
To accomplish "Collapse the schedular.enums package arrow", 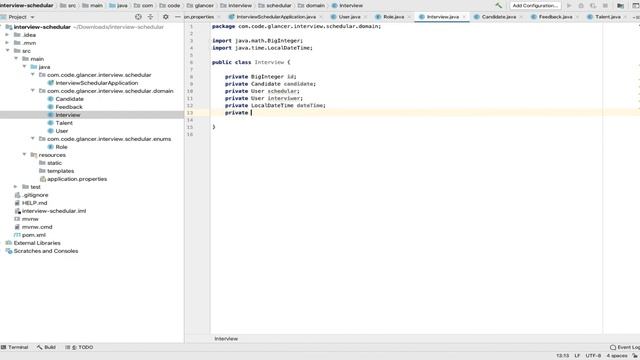I will 33,139.
